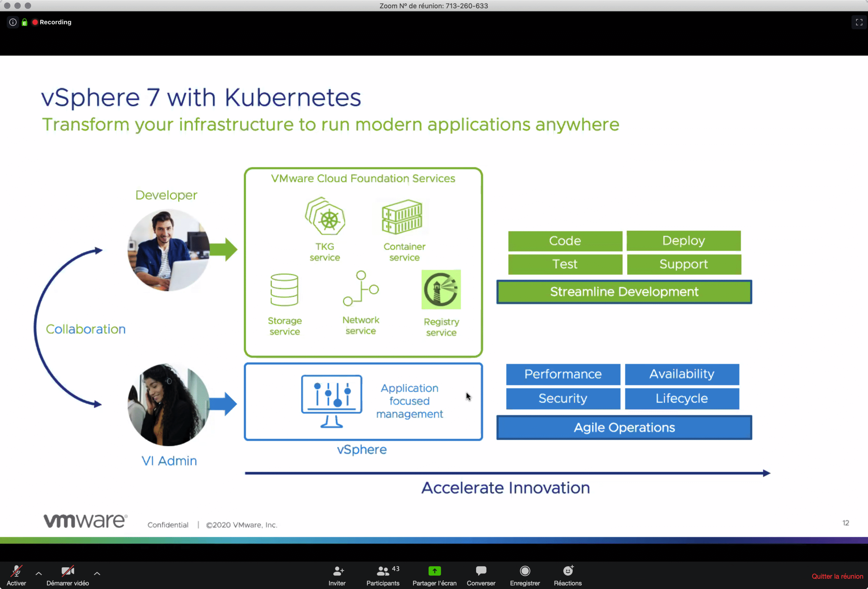Click the Agile Operations blue bar

coord(624,427)
